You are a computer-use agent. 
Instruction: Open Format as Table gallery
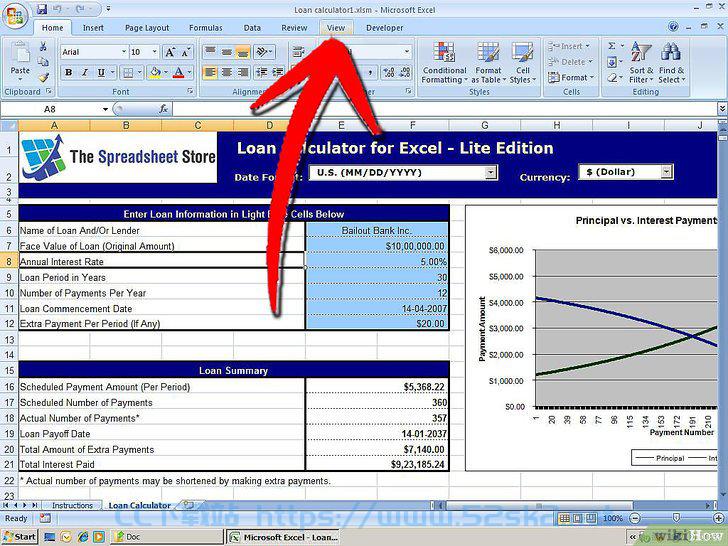pyautogui.click(x=488, y=62)
